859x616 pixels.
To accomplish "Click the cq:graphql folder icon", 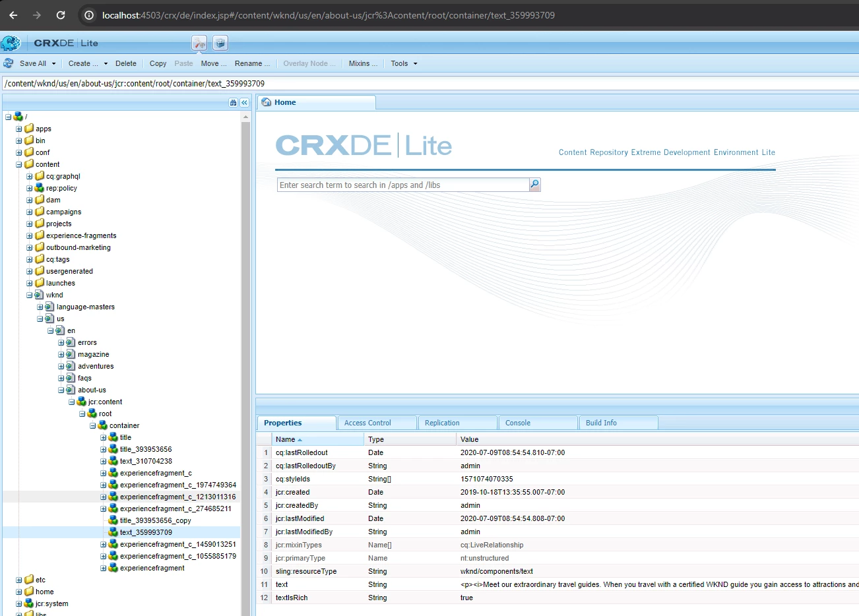I will [x=40, y=176].
